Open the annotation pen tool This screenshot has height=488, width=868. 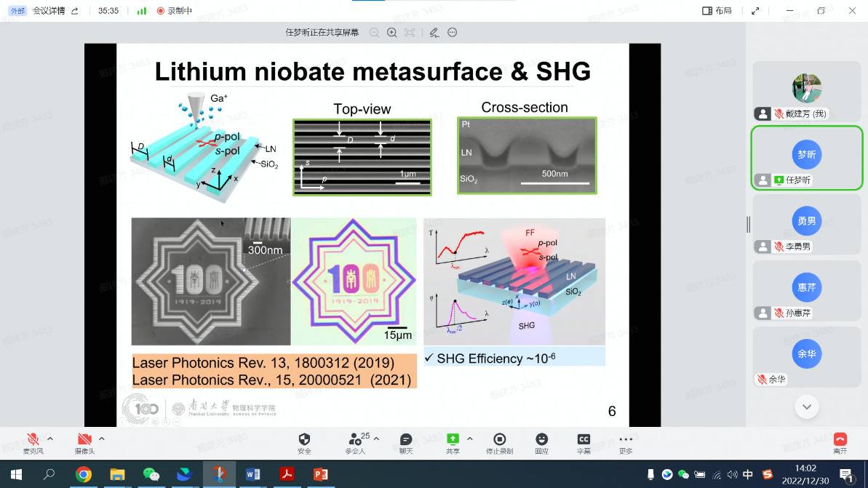click(434, 33)
